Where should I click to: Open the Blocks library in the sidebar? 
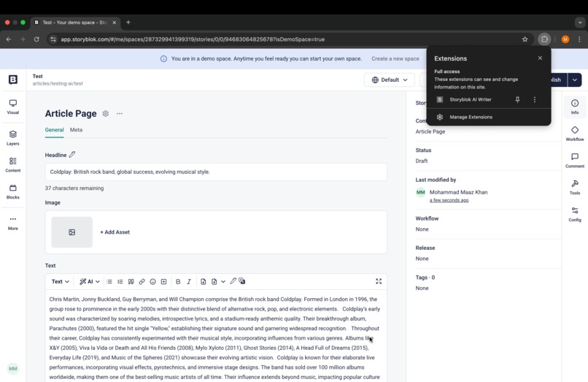[x=12, y=191]
